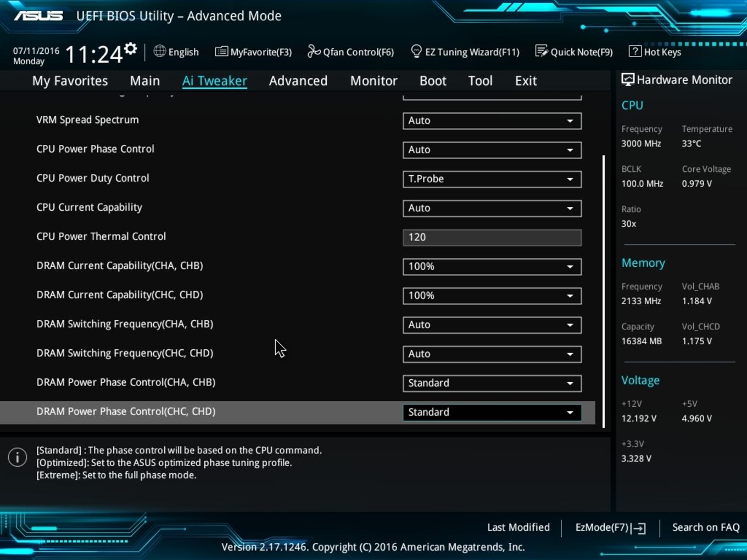Click the Search on FAQ link

[706, 527]
